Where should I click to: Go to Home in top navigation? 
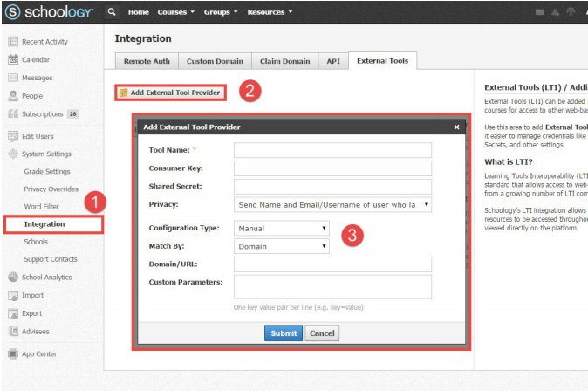point(139,12)
